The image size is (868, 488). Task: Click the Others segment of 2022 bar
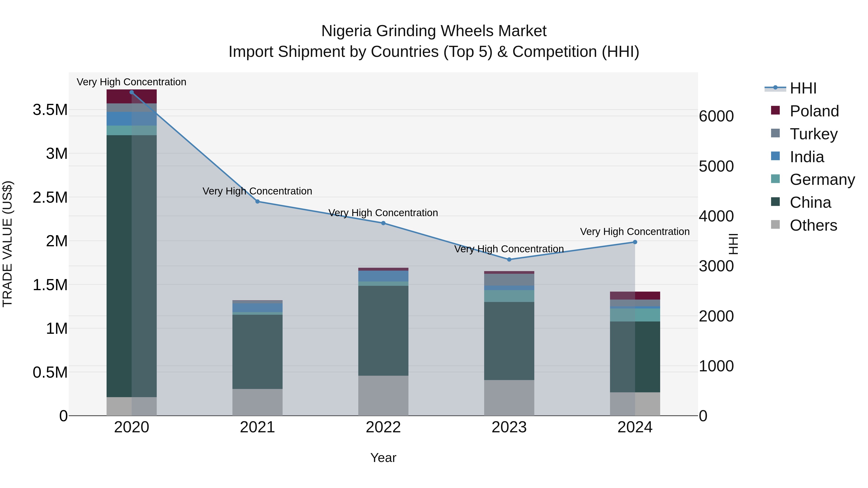coord(383,396)
